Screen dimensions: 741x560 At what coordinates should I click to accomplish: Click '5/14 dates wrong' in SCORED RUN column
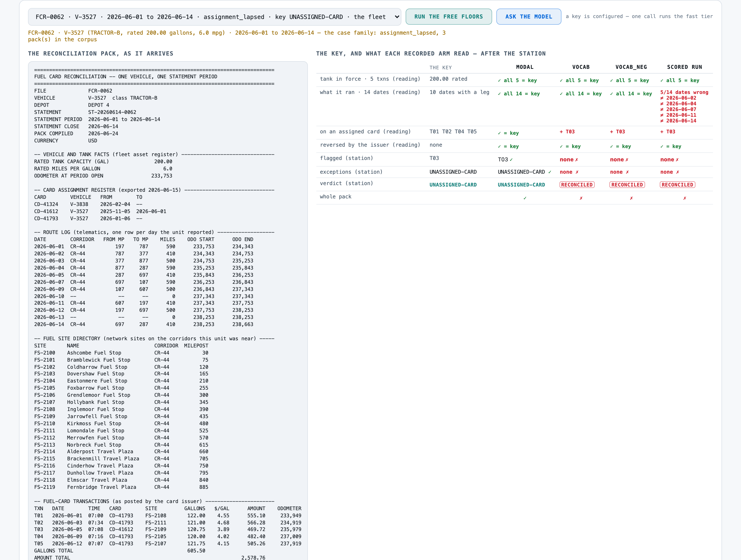point(684,92)
